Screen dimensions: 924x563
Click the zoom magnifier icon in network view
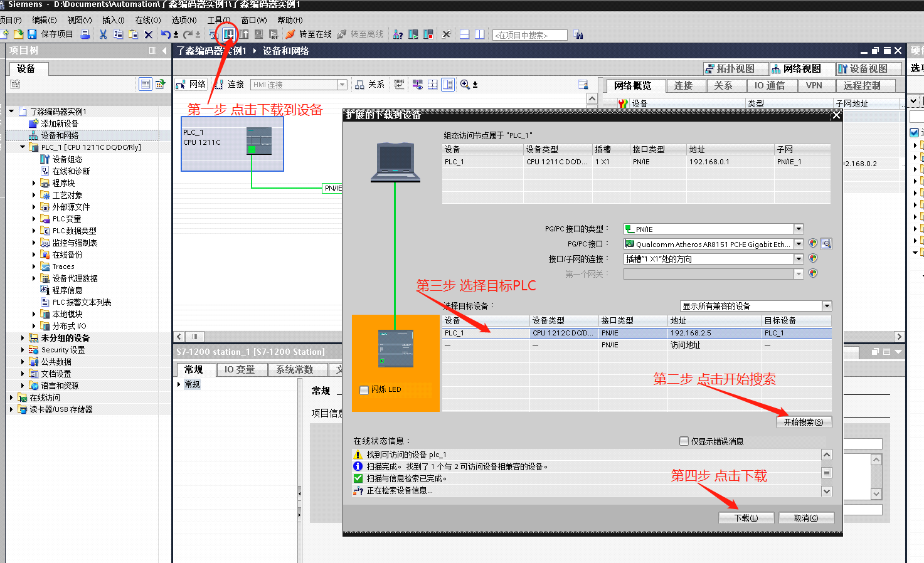(x=465, y=84)
